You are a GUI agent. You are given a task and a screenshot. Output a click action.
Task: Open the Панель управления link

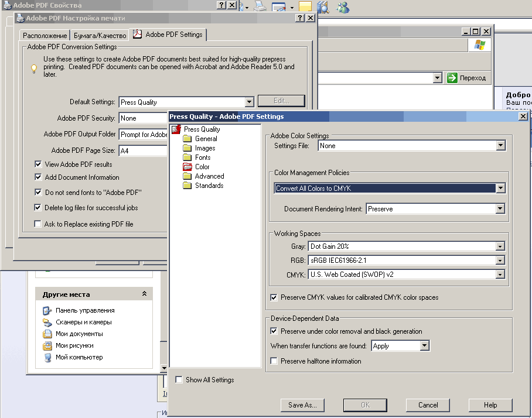(x=85, y=310)
